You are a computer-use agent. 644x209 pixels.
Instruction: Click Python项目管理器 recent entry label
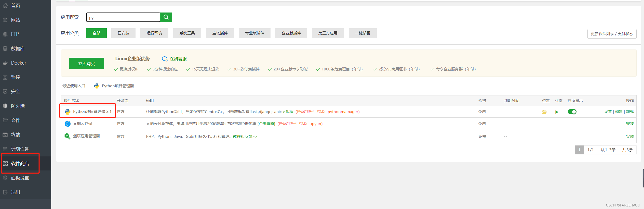tap(118, 86)
